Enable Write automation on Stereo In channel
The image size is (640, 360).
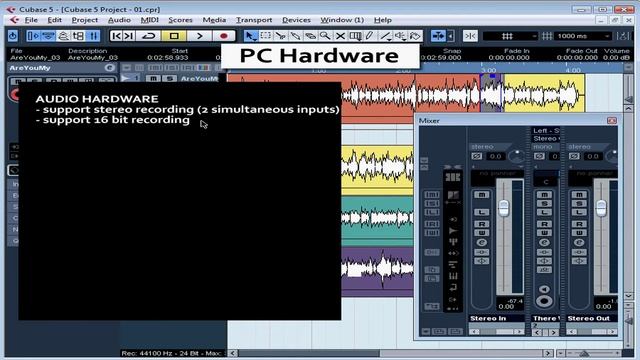[x=482, y=233]
